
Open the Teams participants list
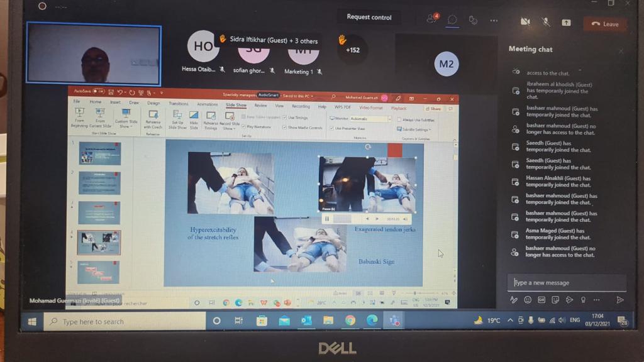click(432, 18)
